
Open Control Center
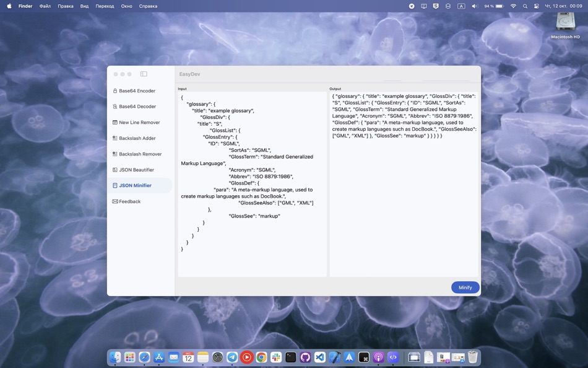tap(536, 6)
